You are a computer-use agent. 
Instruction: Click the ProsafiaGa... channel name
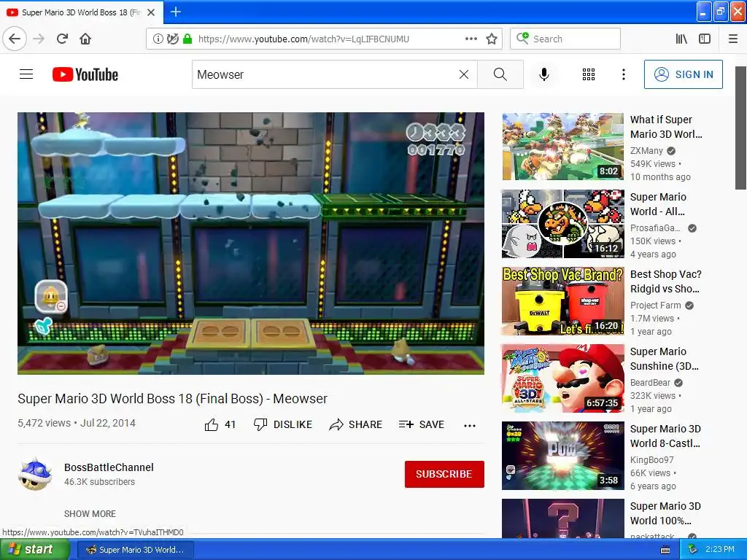point(655,228)
